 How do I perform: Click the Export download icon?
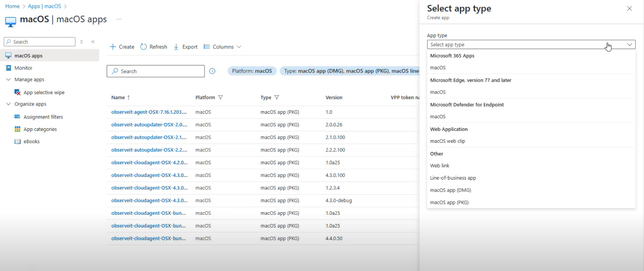coord(176,47)
